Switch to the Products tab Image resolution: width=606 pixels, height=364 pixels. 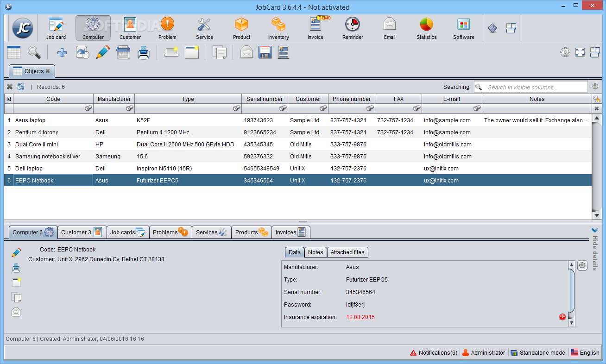click(x=252, y=232)
